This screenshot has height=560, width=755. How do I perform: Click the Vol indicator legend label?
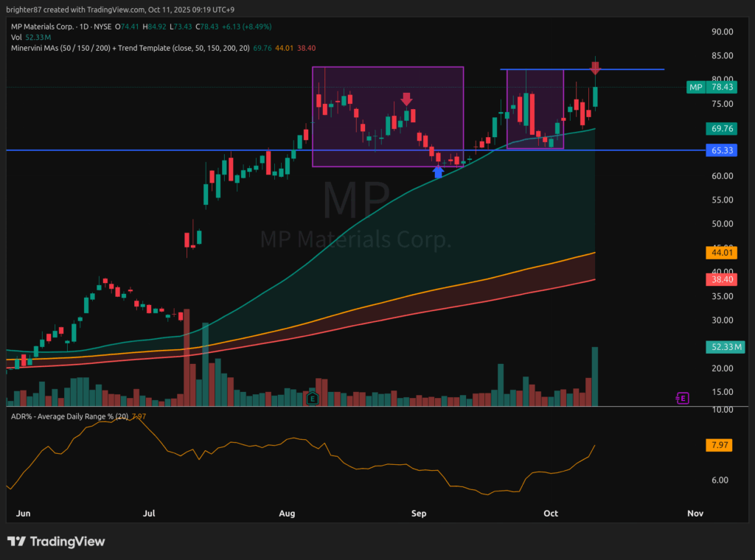[x=16, y=37]
